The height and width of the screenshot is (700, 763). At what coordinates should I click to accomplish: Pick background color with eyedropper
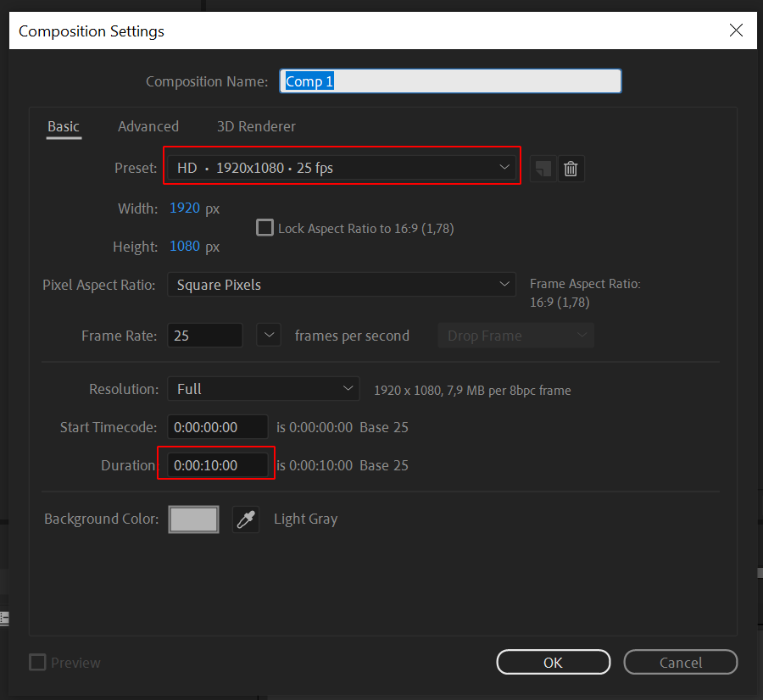click(x=246, y=519)
